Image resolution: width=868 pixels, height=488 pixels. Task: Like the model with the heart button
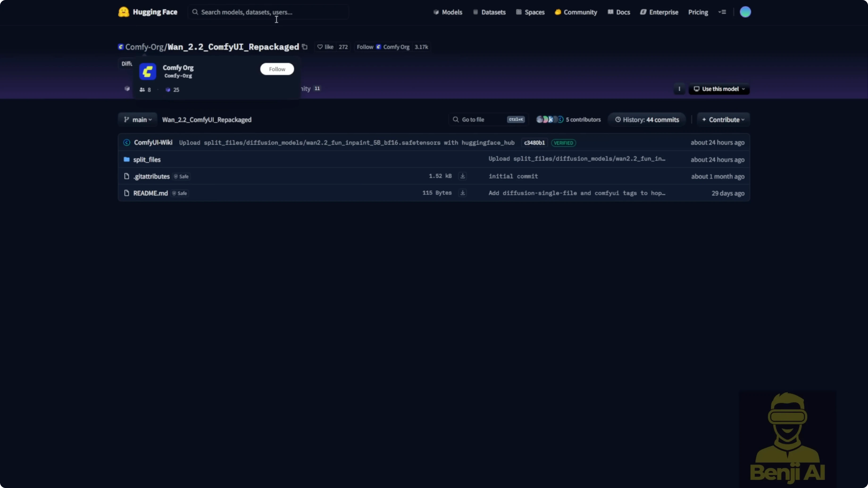(x=325, y=47)
